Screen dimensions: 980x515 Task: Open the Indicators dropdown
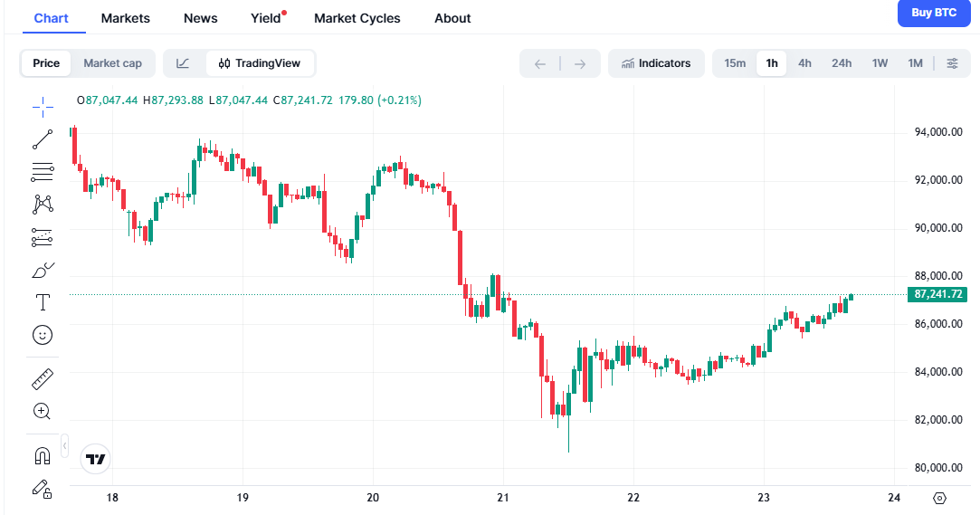tap(656, 63)
